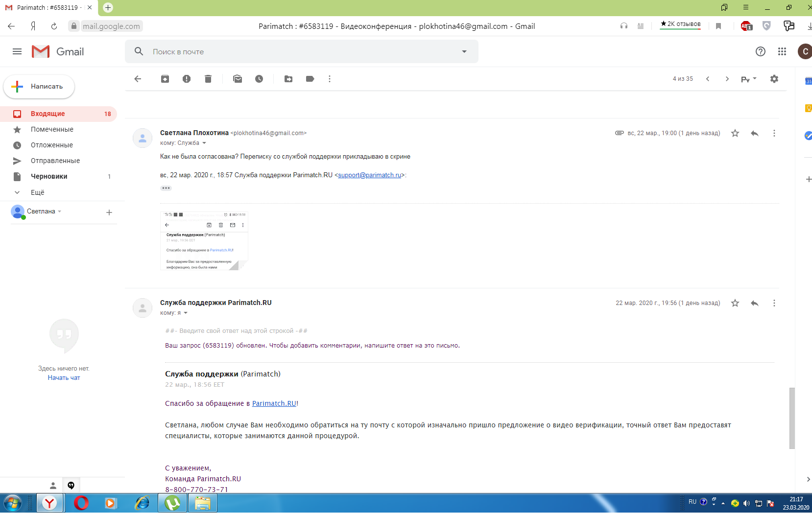
Task: Open Gmail settings gear
Action: pos(774,79)
